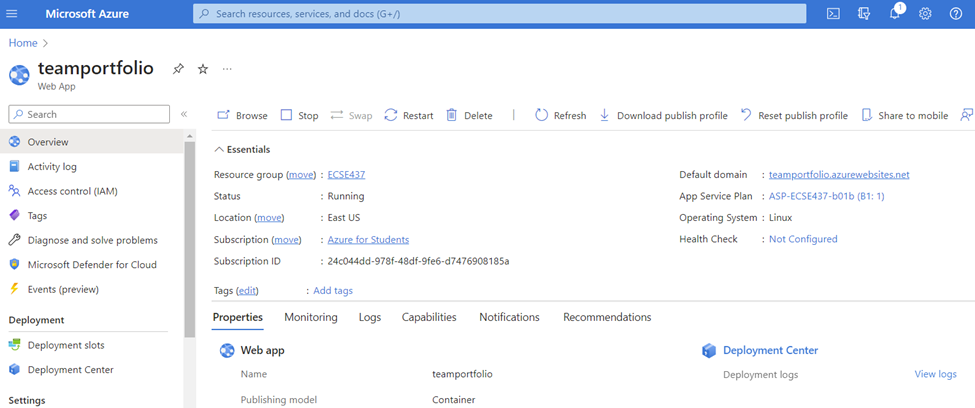Image resolution: width=975 pixels, height=408 pixels.
Task: Go to Home breadcrumb
Action: [22, 43]
